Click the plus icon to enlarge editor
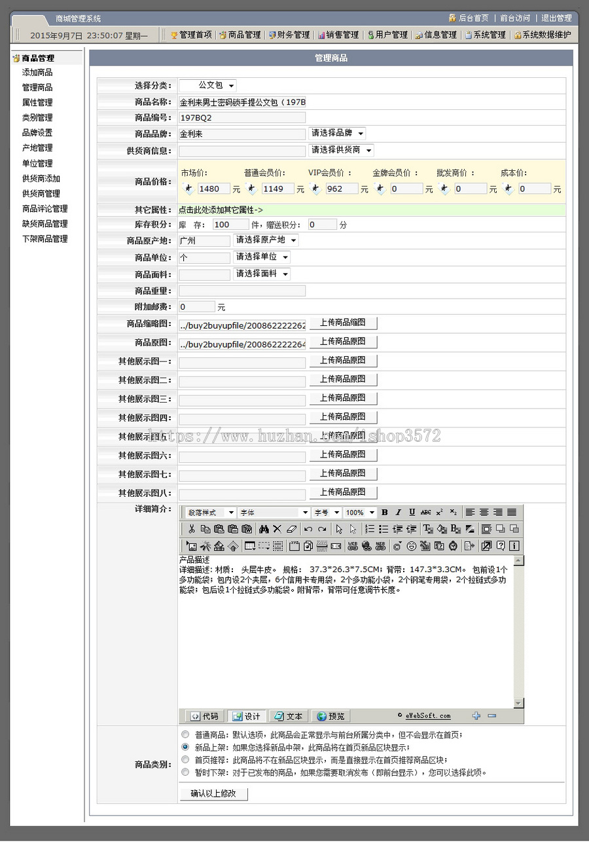The height and width of the screenshot is (868, 589). 476,716
